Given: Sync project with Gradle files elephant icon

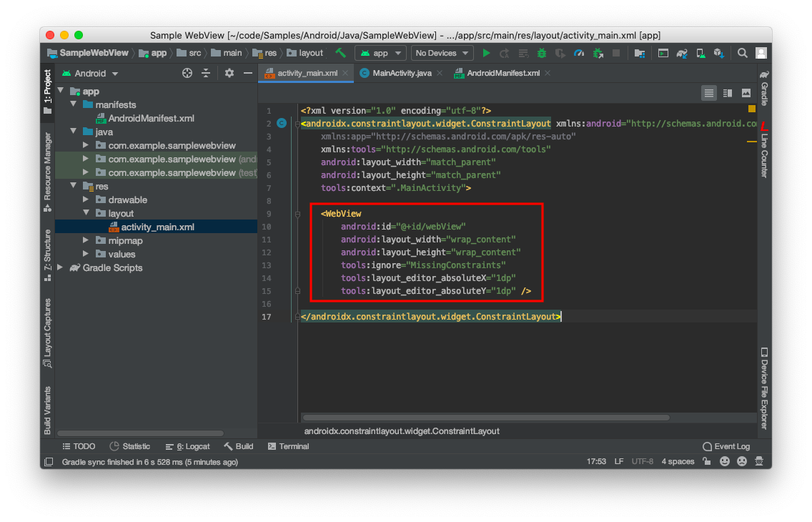Looking at the screenshot, I should [x=682, y=53].
